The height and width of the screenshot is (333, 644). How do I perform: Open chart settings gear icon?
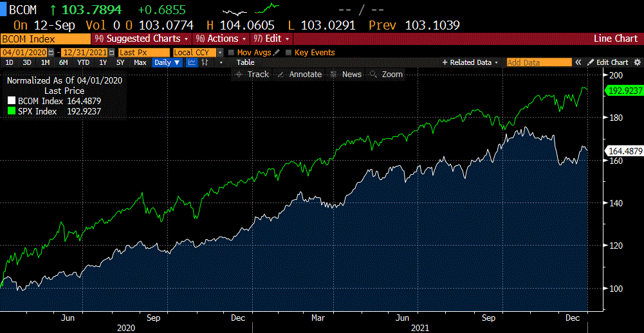click(638, 62)
